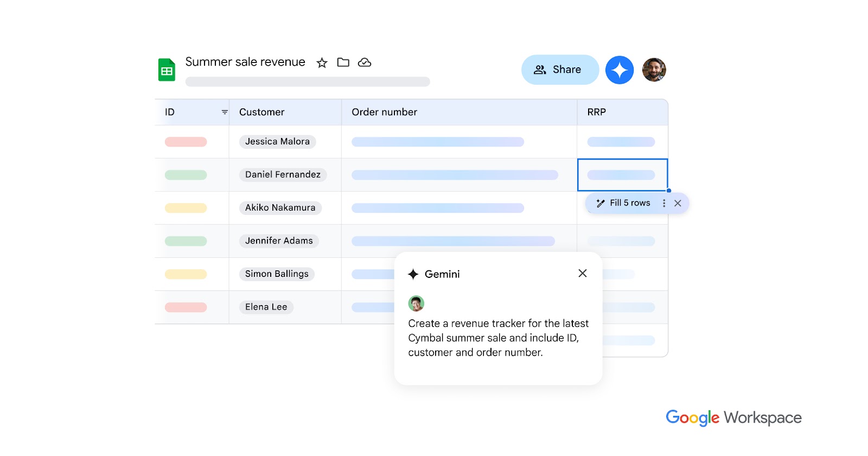
Task: Click the Google Sheets logo icon
Action: click(x=167, y=70)
